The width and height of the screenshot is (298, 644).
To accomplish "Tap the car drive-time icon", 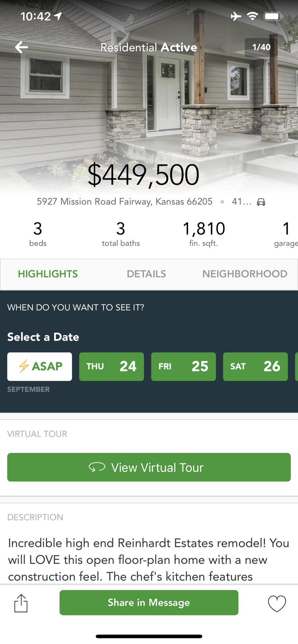I will pyautogui.click(x=261, y=202).
